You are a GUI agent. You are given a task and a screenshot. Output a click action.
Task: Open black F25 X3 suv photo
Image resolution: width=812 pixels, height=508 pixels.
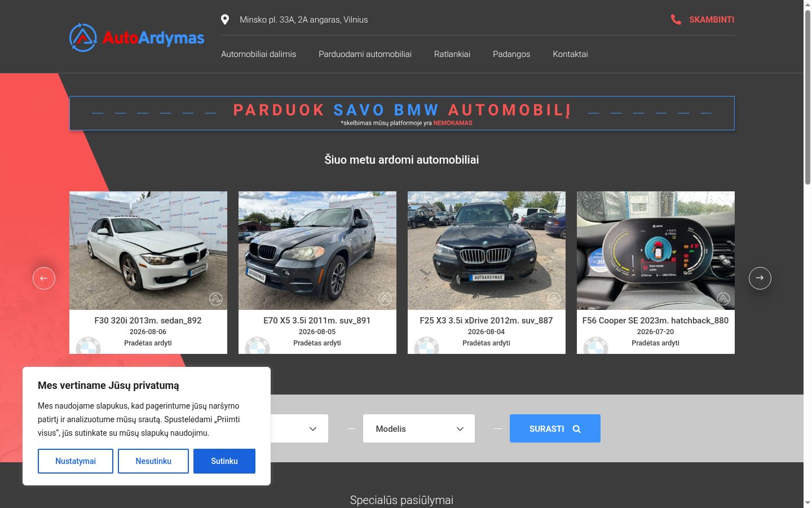[487, 251]
